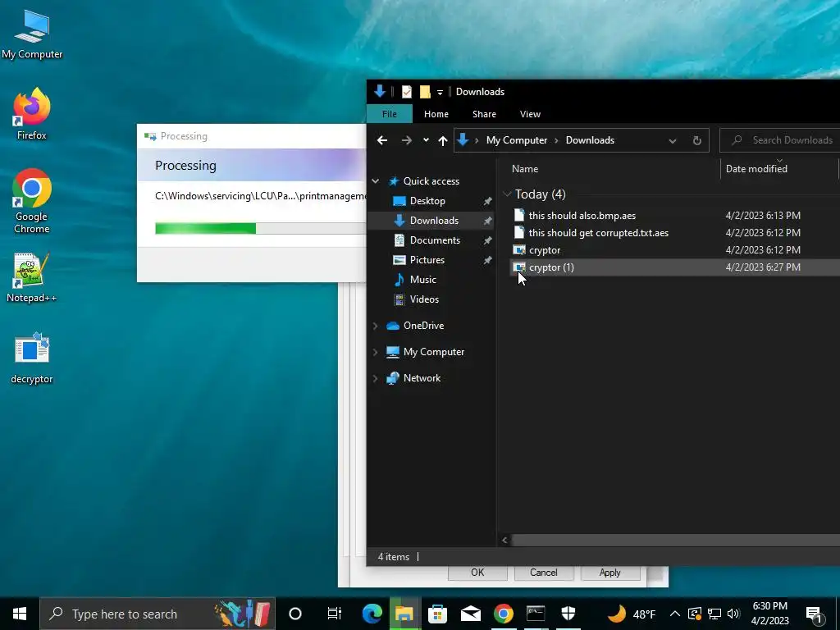Open the My Computer desktop icon
The height and width of the screenshot is (630, 840).
tap(32, 34)
